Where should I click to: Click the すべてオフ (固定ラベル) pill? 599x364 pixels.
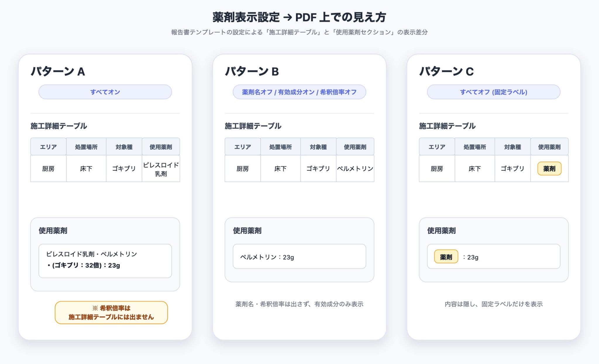493,92
